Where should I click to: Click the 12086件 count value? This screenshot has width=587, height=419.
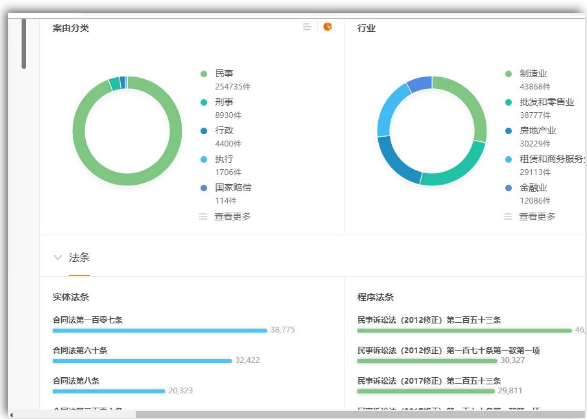(535, 201)
